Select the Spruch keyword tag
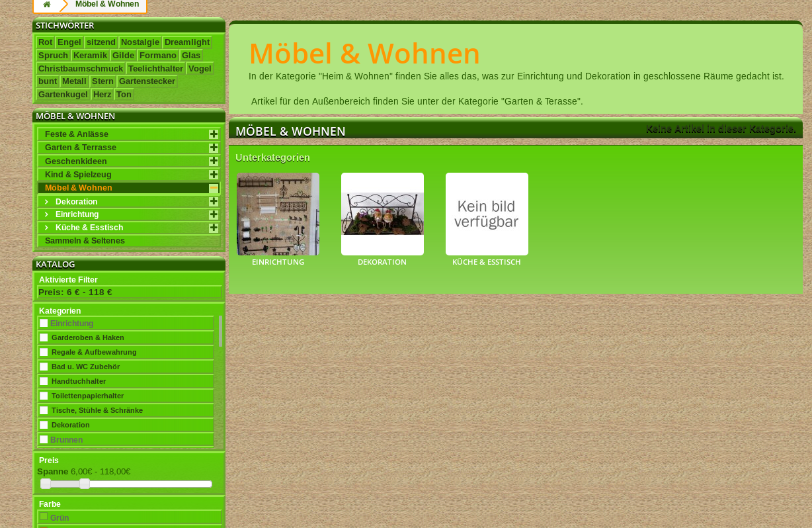Screen dimensions: 812x528 coord(53,56)
